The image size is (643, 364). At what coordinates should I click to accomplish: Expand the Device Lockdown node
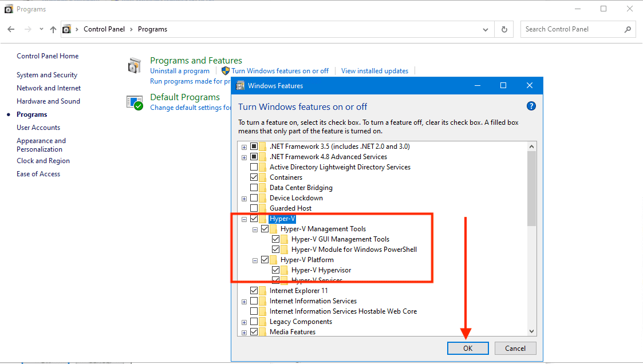click(244, 198)
